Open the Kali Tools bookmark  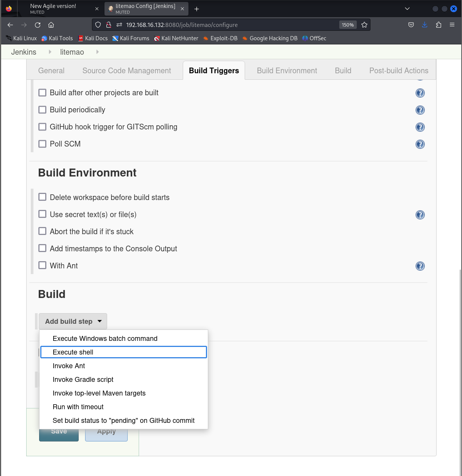57,38
